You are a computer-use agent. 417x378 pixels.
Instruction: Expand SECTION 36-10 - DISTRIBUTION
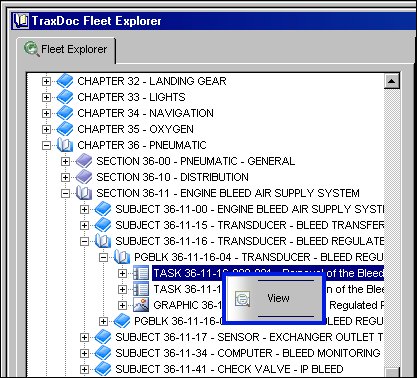point(65,177)
